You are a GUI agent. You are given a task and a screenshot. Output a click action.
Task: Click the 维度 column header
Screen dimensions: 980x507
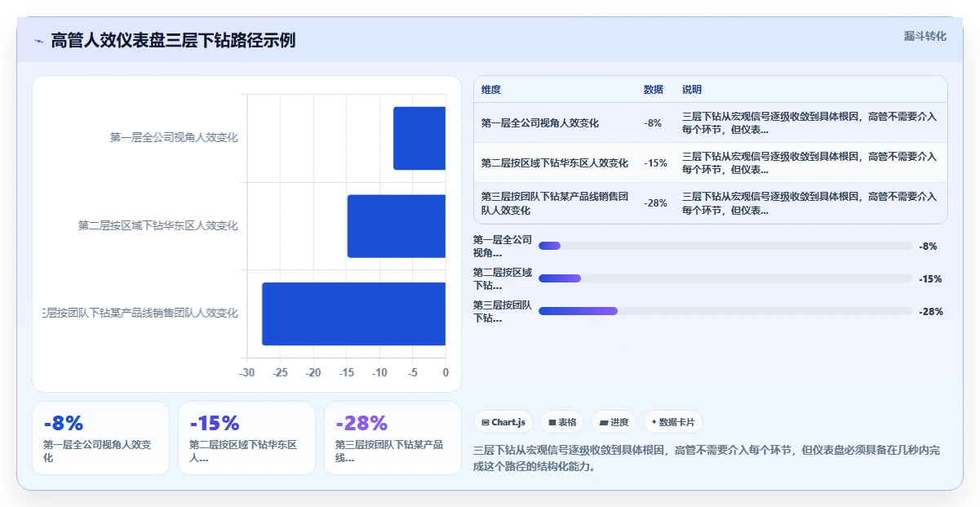pyautogui.click(x=491, y=90)
